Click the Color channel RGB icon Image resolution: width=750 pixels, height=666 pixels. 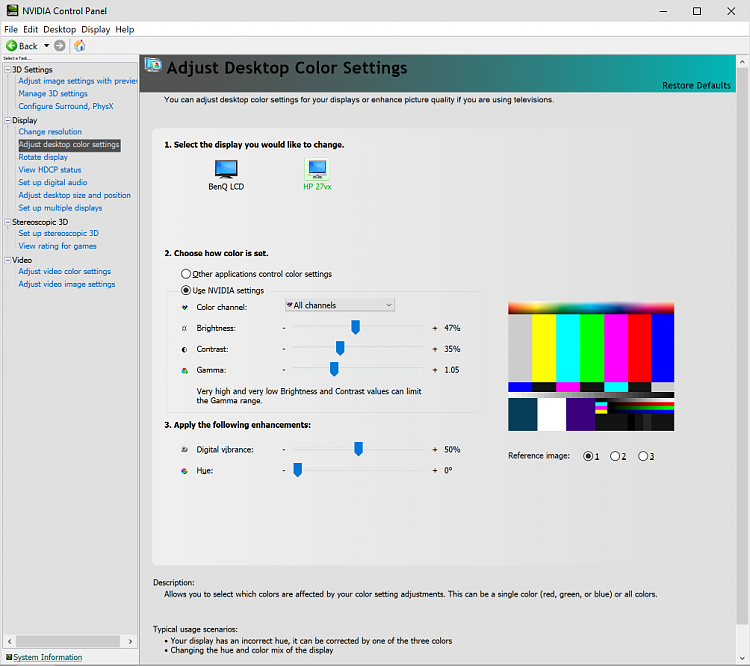(185, 307)
